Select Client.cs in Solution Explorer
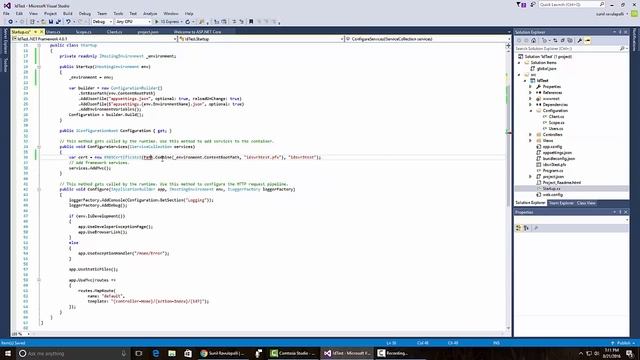Image resolution: width=640 pixels, height=360 pixels. tap(556, 117)
